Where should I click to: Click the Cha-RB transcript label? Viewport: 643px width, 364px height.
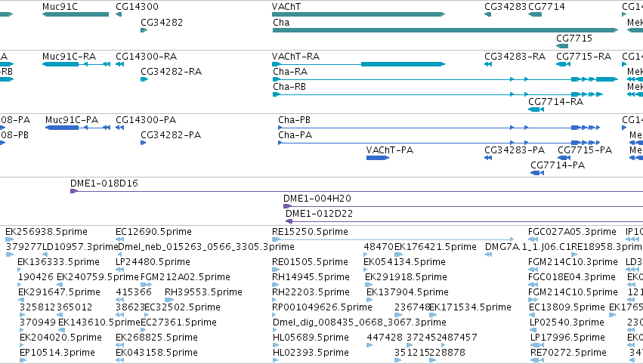tap(289, 87)
